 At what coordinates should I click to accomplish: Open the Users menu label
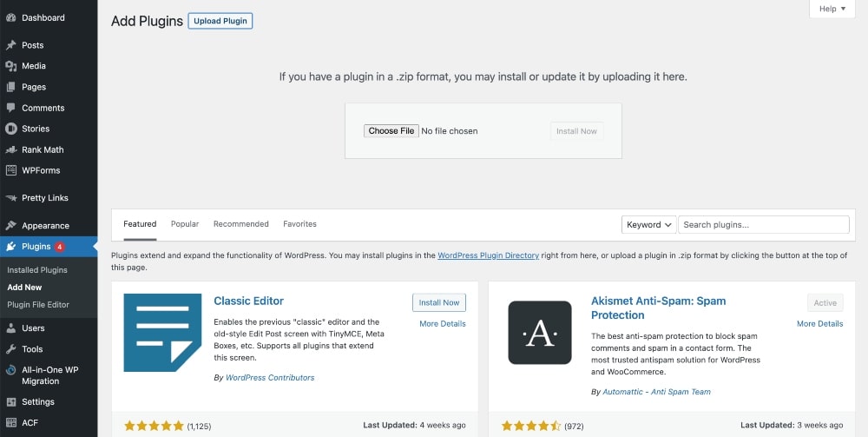point(33,328)
